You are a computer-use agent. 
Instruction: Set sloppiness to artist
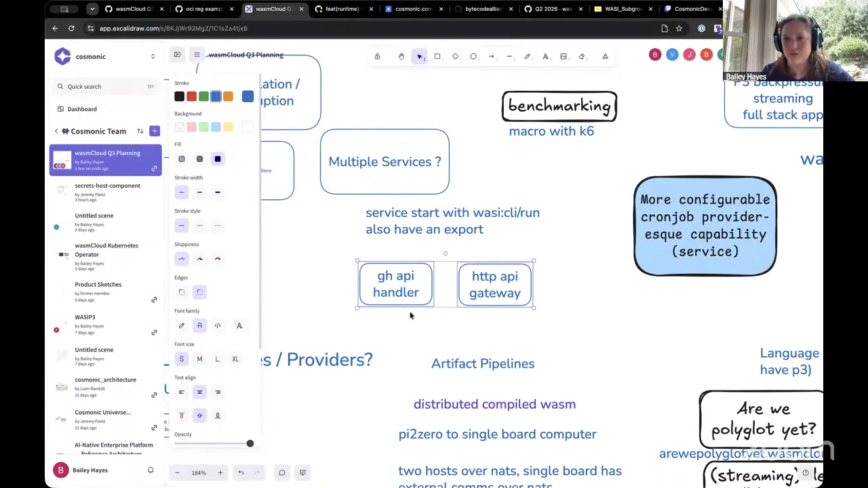tap(199, 259)
